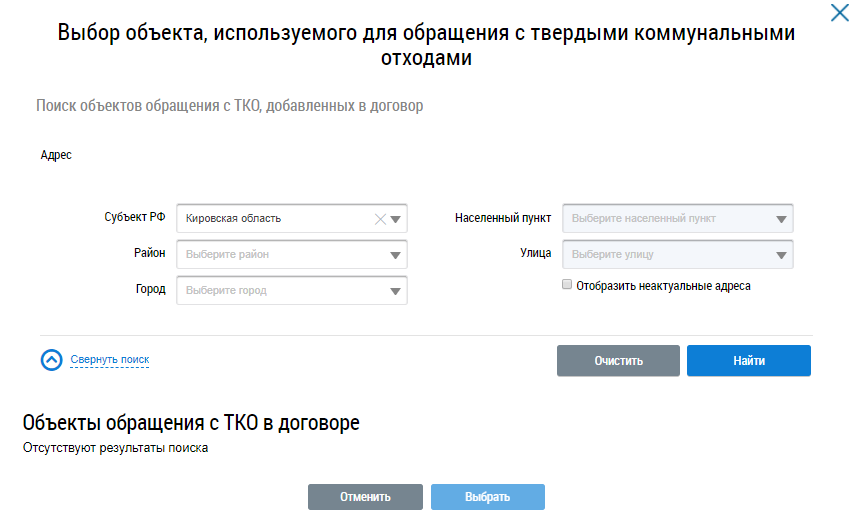Viewport: 855px width, 523px height.
Task: Click the Отменить button
Action: tap(365, 497)
